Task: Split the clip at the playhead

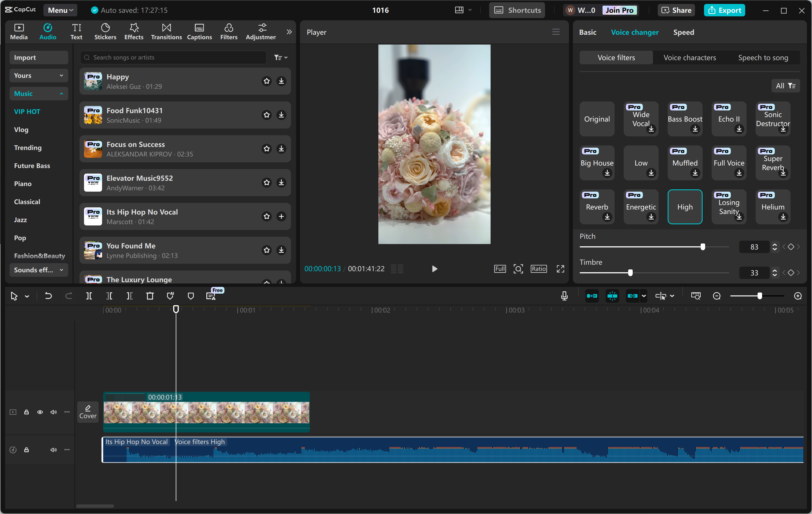Action: [x=89, y=296]
